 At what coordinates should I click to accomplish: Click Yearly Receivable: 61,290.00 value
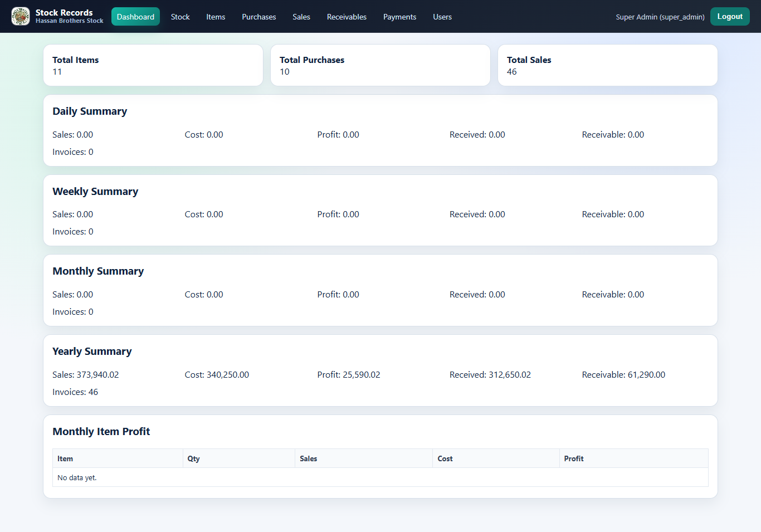(623, 374)
